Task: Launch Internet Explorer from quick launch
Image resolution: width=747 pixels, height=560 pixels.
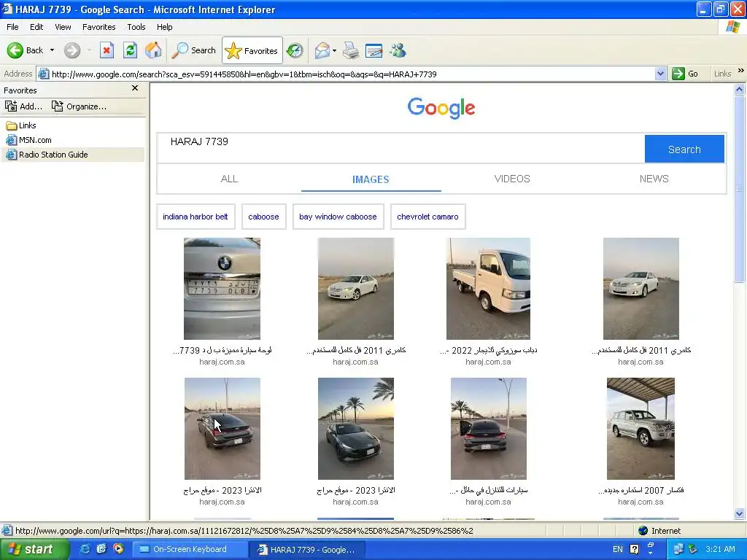Action: pos(85,549)
